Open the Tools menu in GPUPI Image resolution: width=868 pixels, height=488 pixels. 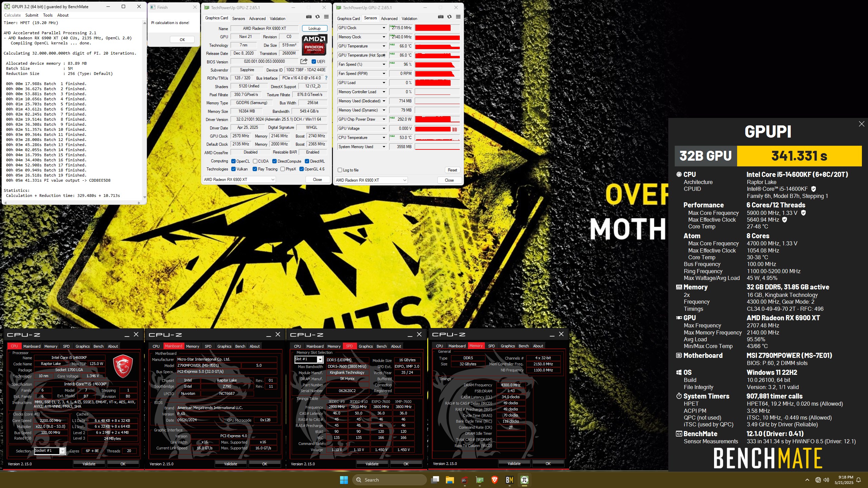[x=48, y=15]
